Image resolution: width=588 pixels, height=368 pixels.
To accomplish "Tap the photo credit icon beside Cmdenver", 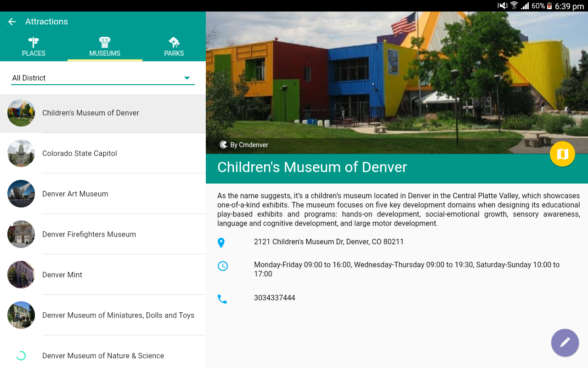I will pos(224,144).
